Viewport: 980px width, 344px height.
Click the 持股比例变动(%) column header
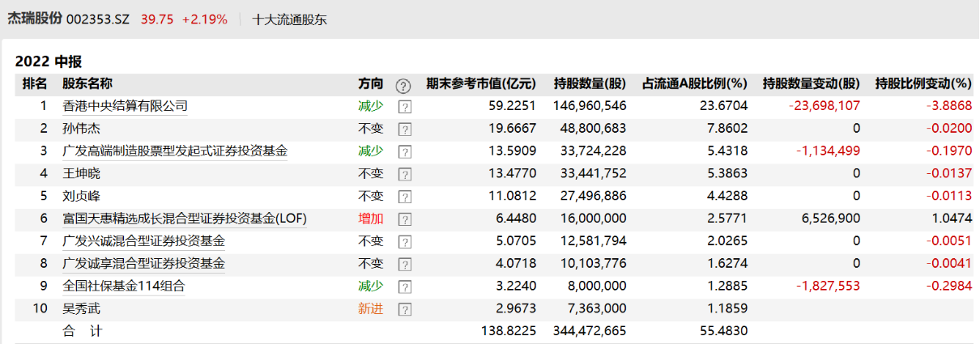(x=923, y=83)
